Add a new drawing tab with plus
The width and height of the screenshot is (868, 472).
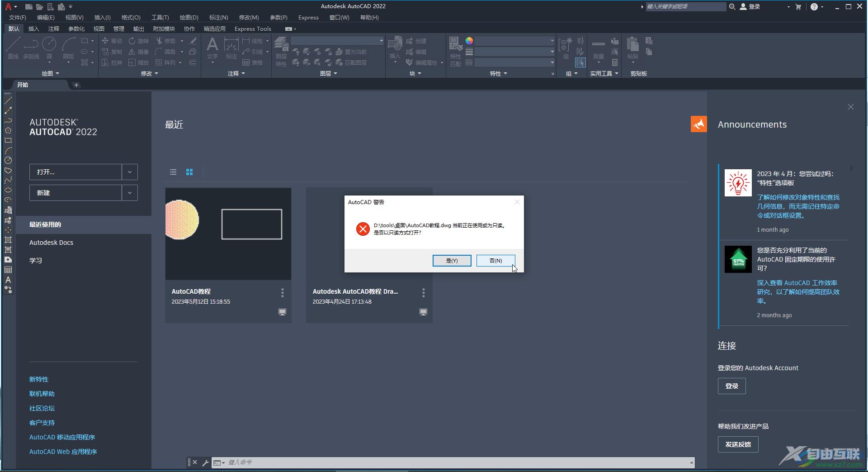tap(76, 85)
